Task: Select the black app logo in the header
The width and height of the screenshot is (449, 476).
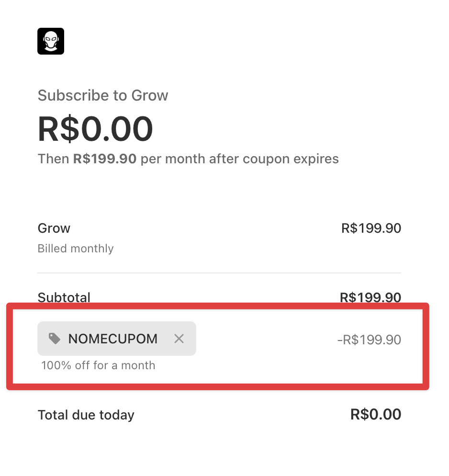Action: tap(50, 41)
